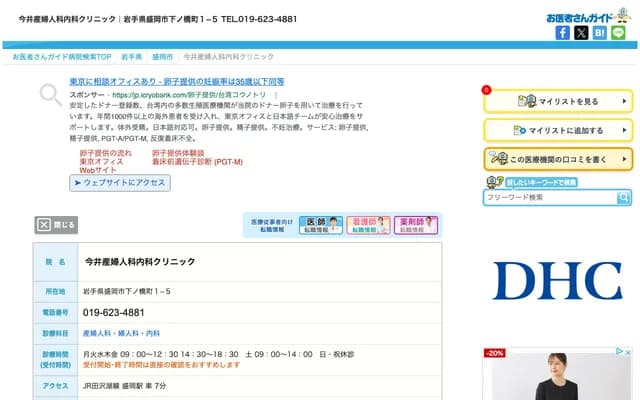Click phone number 019-623-4881 in table
Screen dimensions: 640x400
coord(113,313)
